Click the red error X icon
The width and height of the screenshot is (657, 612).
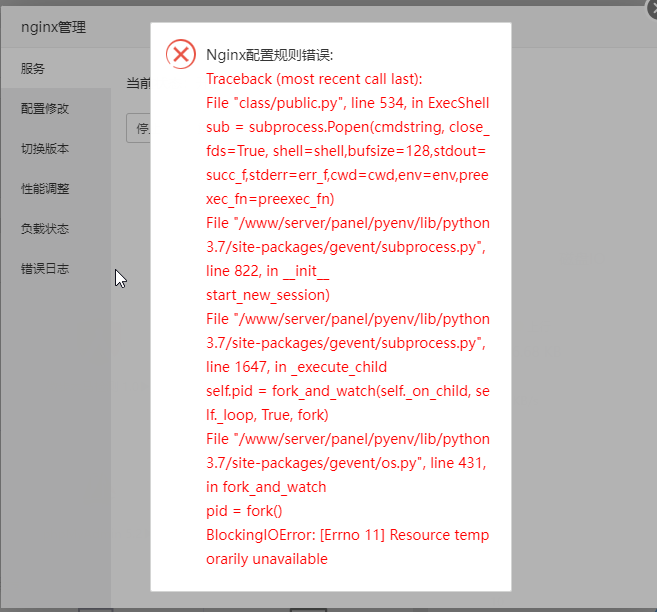point(181,54)
